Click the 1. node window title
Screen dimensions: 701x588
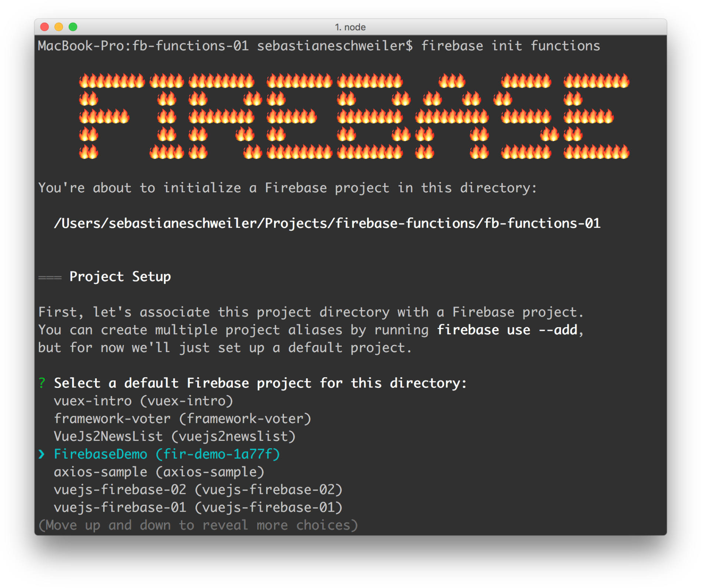click(350, 26)
